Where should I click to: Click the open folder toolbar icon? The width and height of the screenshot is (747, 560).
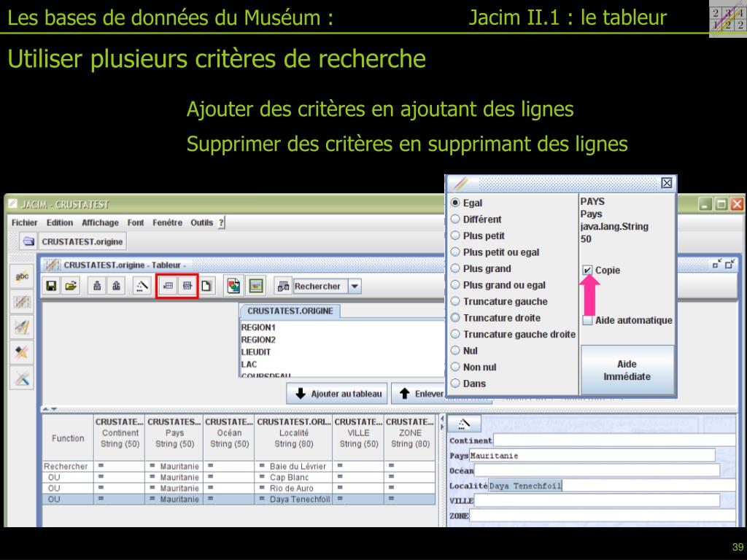pos(71,286)
